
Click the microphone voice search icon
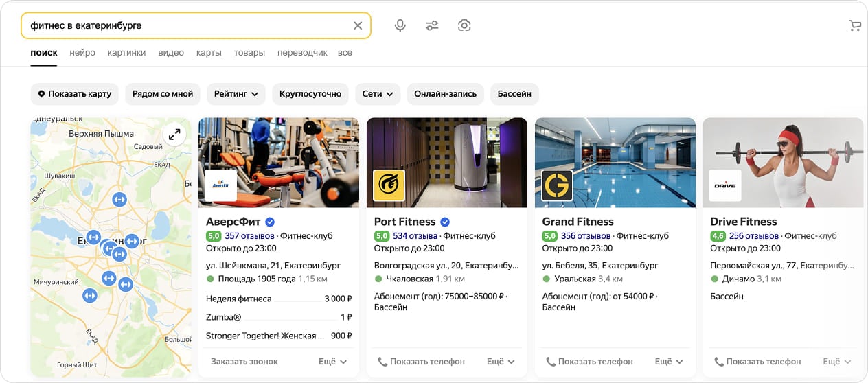[400, 25]
